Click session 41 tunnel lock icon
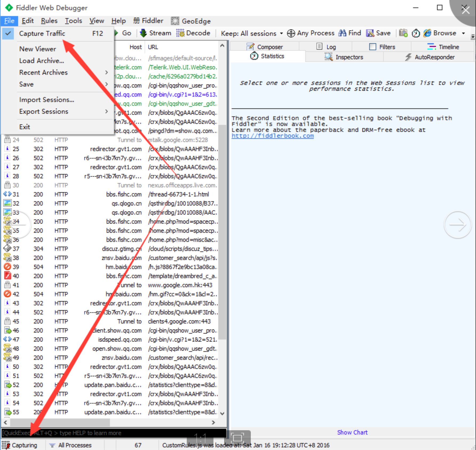The image size is (476, 450). (7, 285)
